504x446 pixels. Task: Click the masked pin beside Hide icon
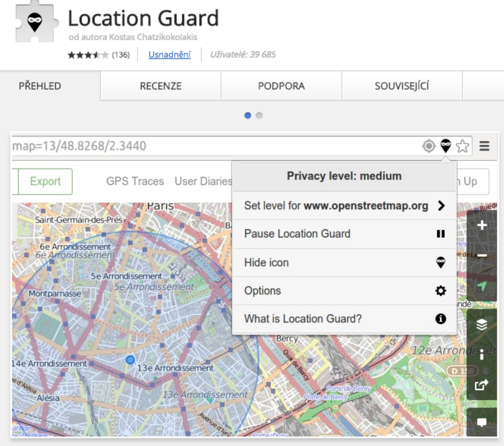point(441,263)
